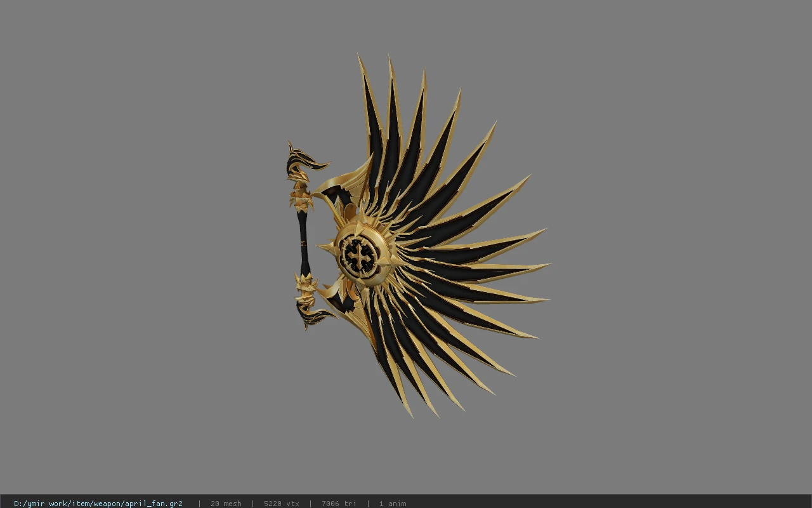The height and width of the screenshot is (508, 812).
Task: Click the black handle of the fan model
Action: coord(304,242)
